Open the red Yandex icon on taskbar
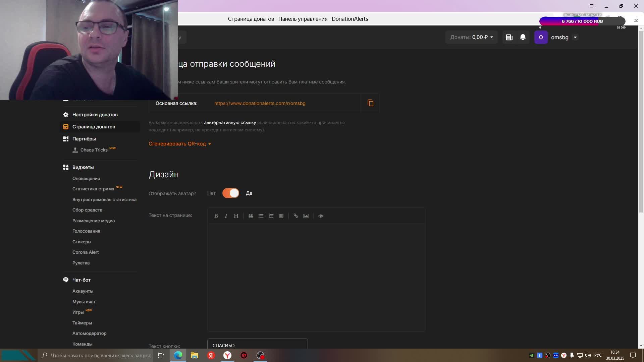The height and width of the screenshot is (362, 644). tap(211, 355)
